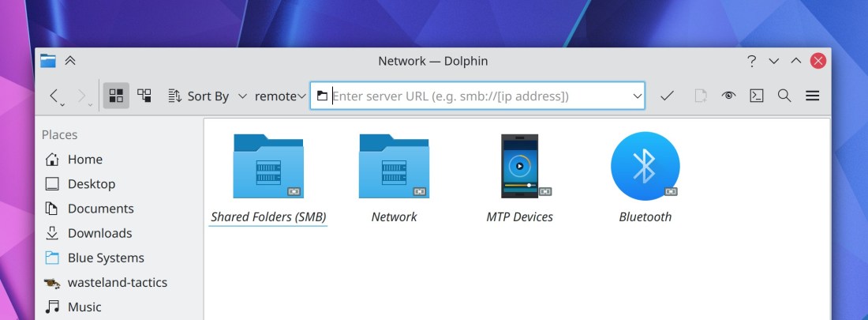Go to Downloads in Places

click(x=99, y=233)
